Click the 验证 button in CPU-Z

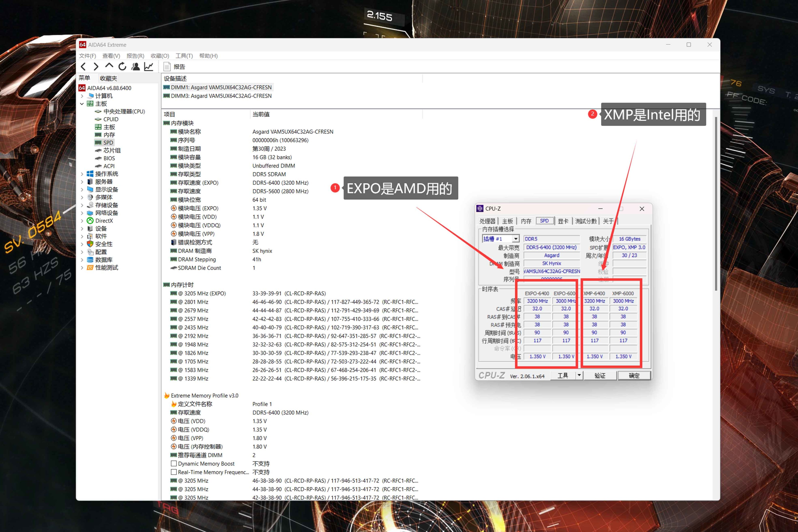[x=600, y=376]
